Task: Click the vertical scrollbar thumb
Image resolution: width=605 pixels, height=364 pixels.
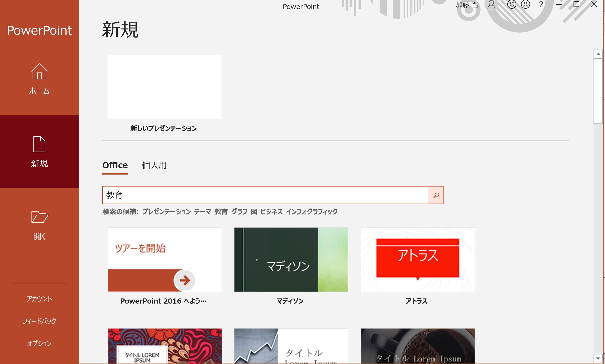Action: click(x=598, y=91)
